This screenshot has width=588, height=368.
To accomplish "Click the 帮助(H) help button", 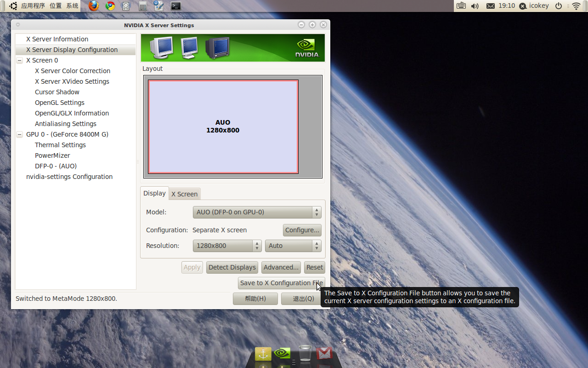I will [255, 299].
